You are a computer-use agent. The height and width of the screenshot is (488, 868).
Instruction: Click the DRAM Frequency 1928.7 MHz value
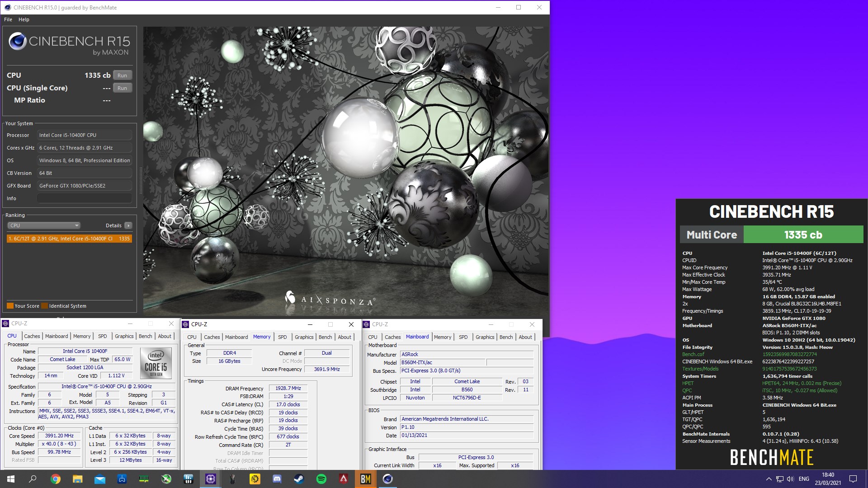pyautogui.click(x=288, y=388)
